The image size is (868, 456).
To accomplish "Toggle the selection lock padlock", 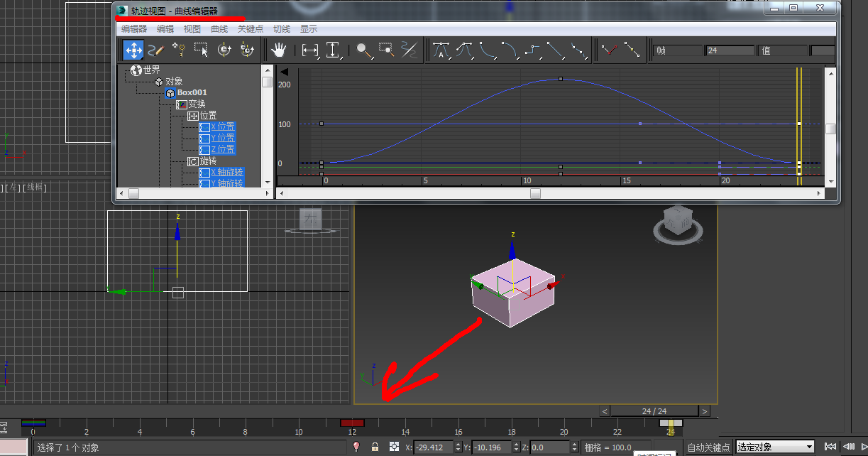I will coord(375,447).
